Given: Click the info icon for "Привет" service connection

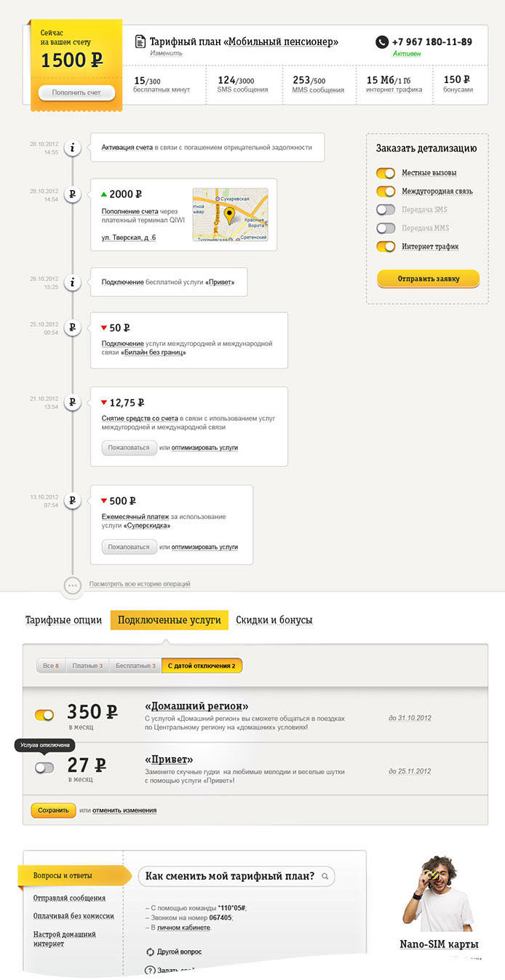Looking at the screenshot, I should (x=72, y=282).
